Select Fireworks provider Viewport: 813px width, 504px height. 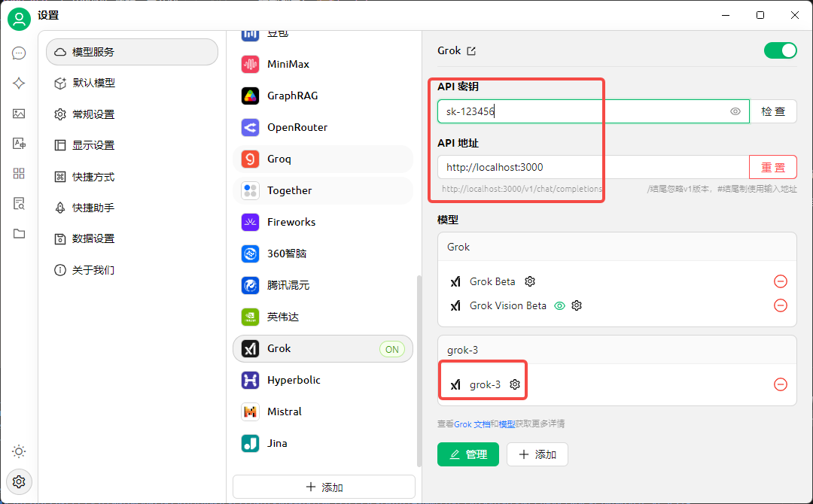click(x=323, y=222)
